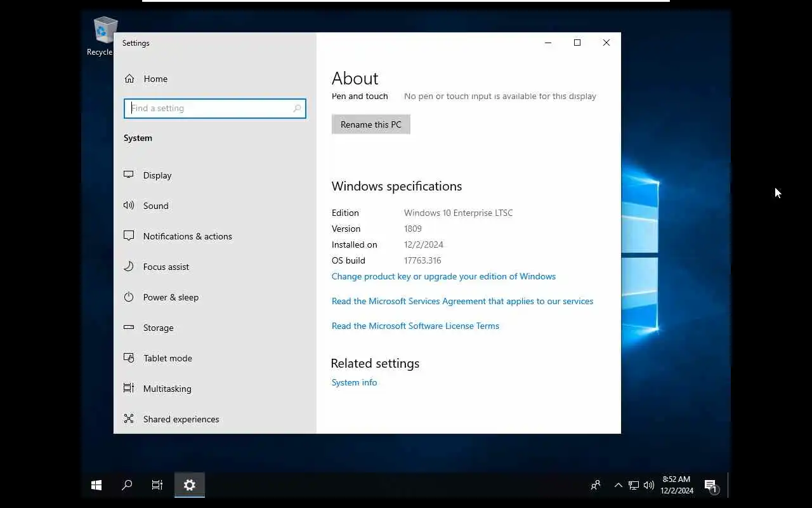Minimize the Settings window

(548, 43)
